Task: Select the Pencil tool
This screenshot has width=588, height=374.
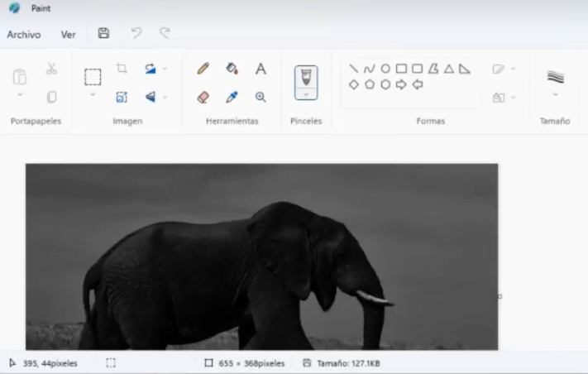Action: click(203, 69)
